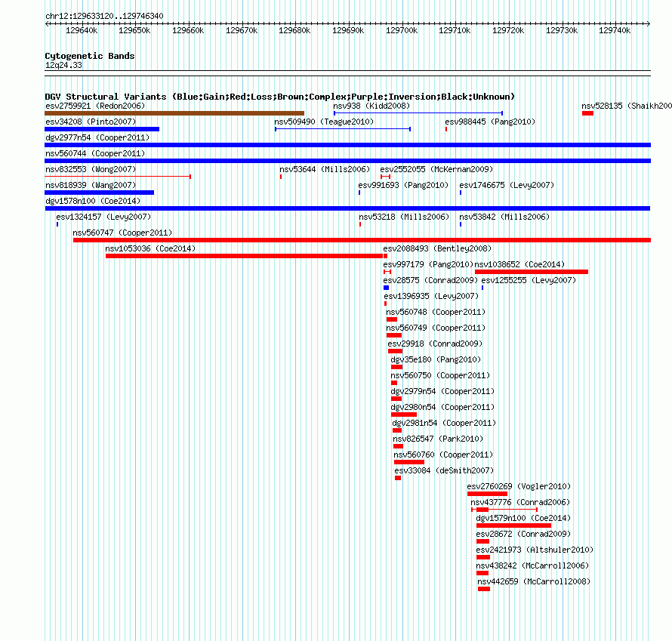Click dgv35e180 (Pang2010) label
672x641 pixels.
[436, 359]
